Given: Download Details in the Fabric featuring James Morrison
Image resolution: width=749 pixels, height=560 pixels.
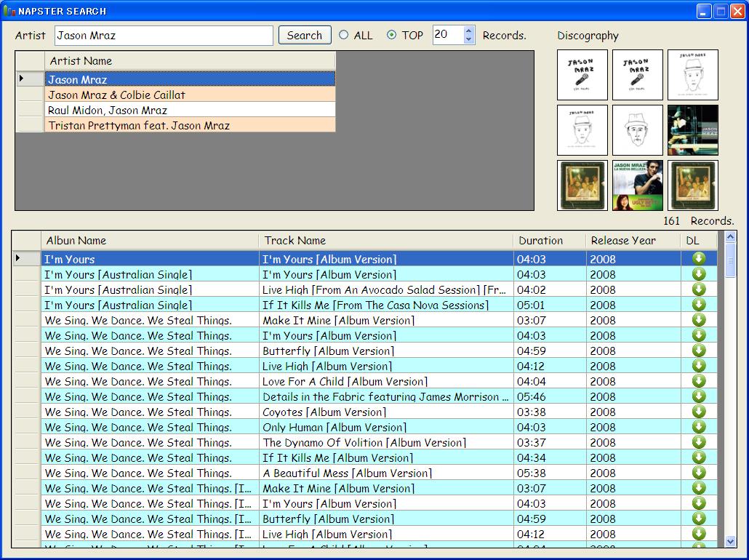Looking at the screenshot, I should pos(699,396).
